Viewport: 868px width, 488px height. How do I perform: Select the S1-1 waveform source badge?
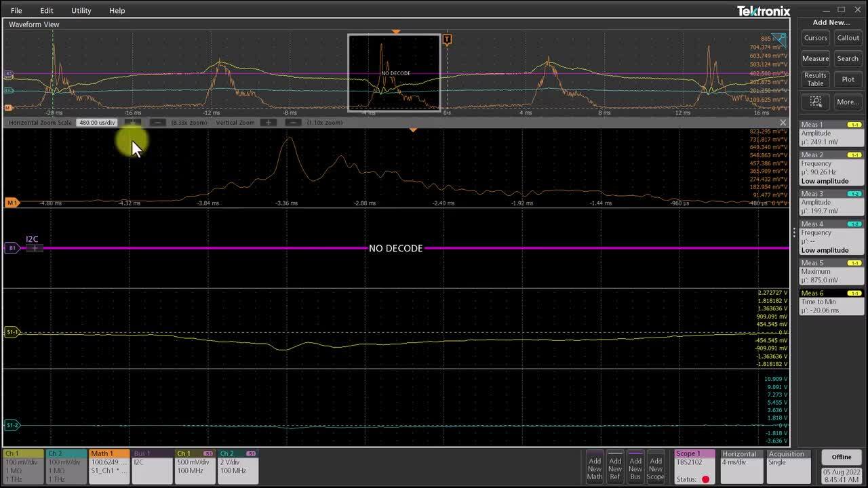pyautogui.click(x=12, y=332)
